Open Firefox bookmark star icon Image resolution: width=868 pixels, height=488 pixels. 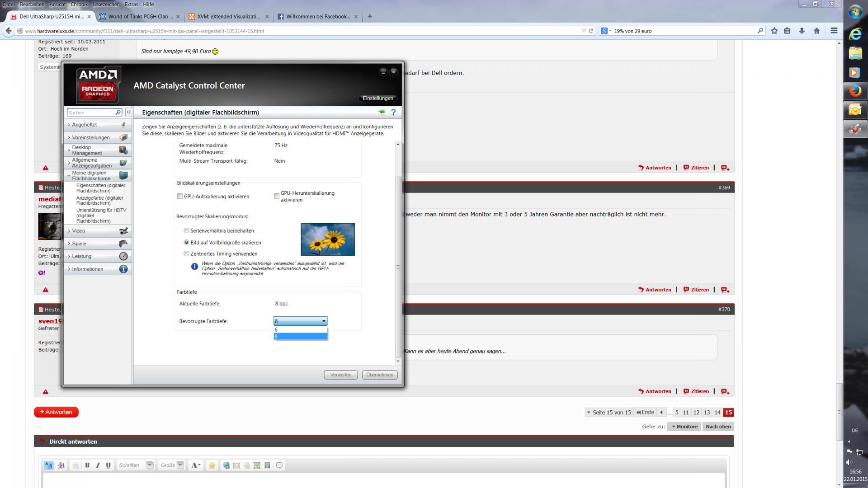point(774,31)
